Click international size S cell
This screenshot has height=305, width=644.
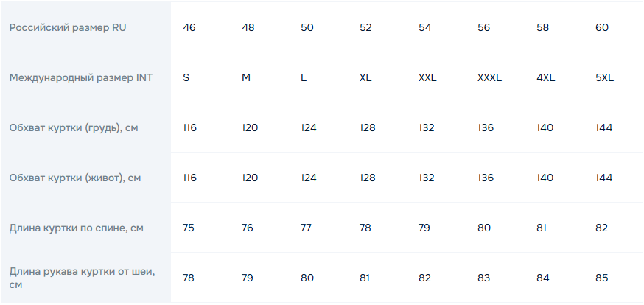pos(186,77)
